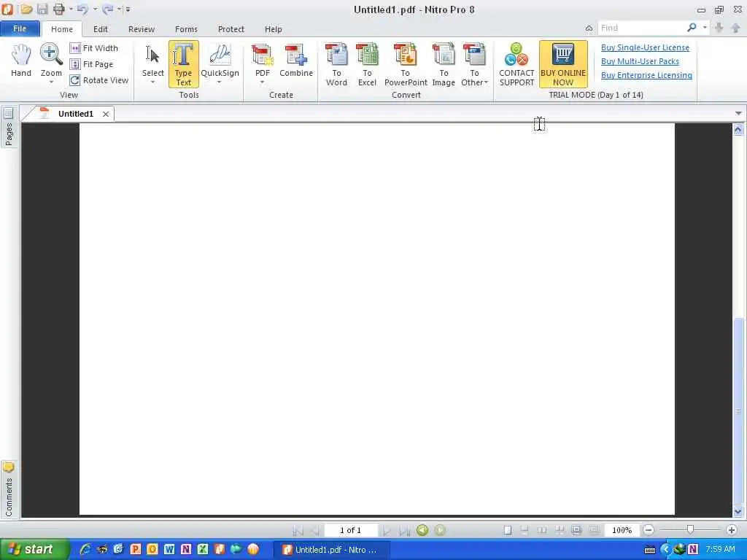Open Customize Quick Access Toolbar dropdown

click(x=128, y=9)
